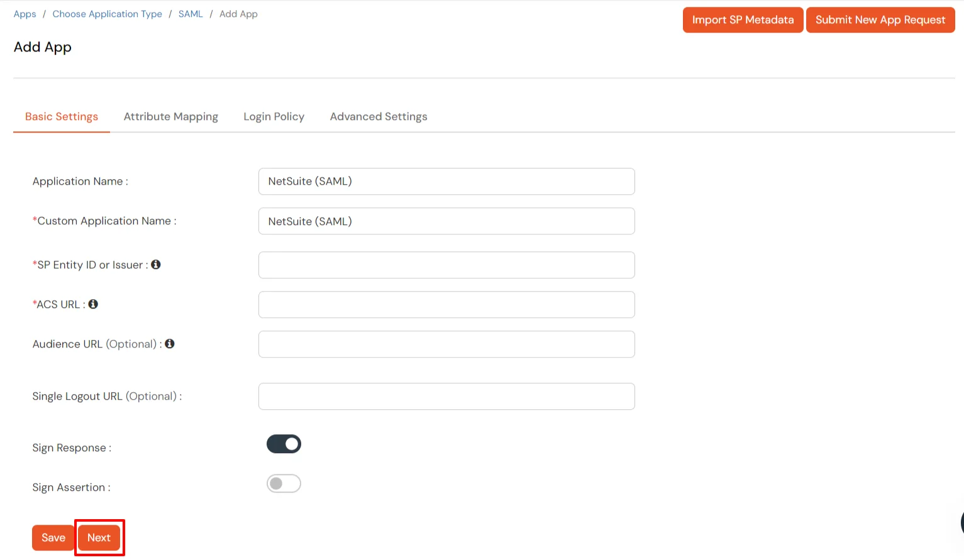Click the Application Name label
Viewport: 964px width, 560px height.
(80, 182)
